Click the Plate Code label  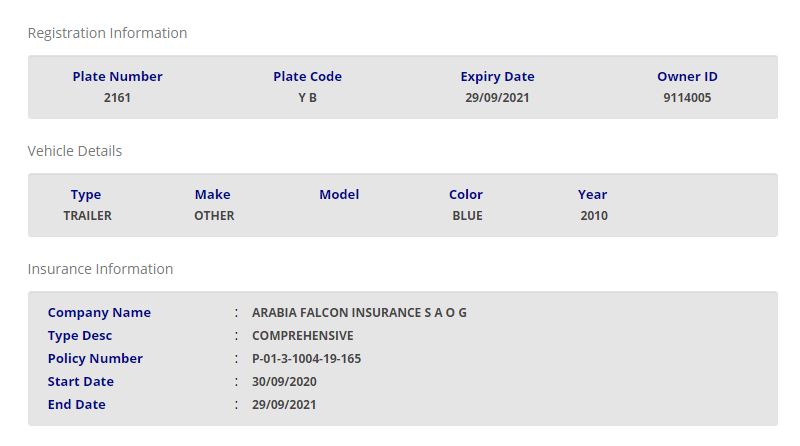coord(307,77)
